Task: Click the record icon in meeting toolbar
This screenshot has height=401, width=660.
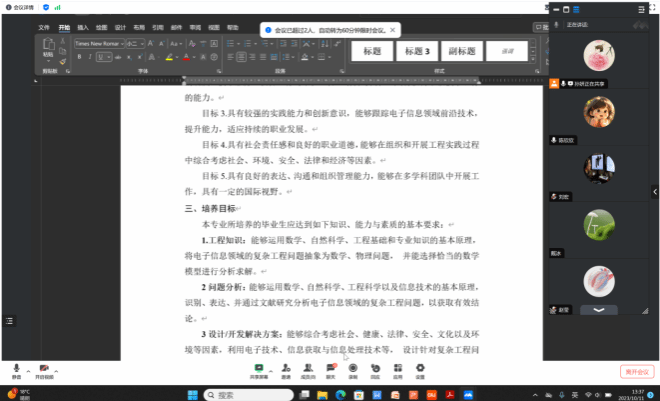Action: tap(352, 368)
